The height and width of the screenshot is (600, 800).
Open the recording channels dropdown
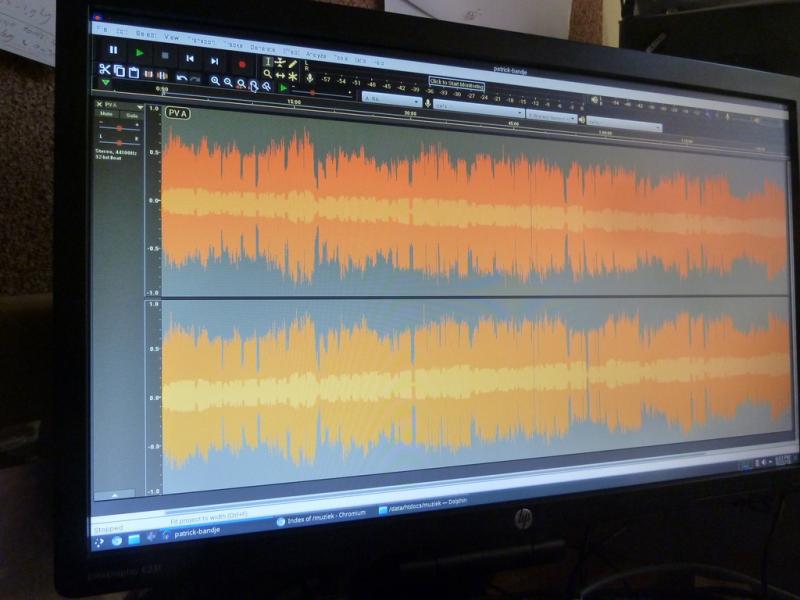(551, 117)
